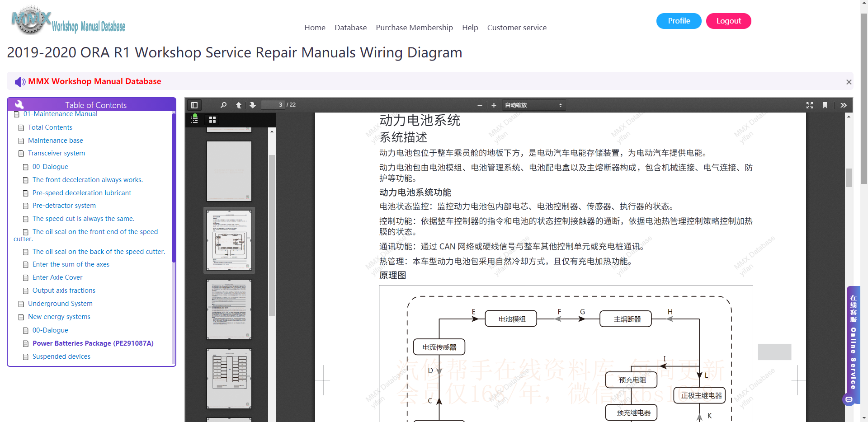Zoom in with the plus button
Image resolution: width=868 pixels, height=422 pixels.
(x=494, y=105)
